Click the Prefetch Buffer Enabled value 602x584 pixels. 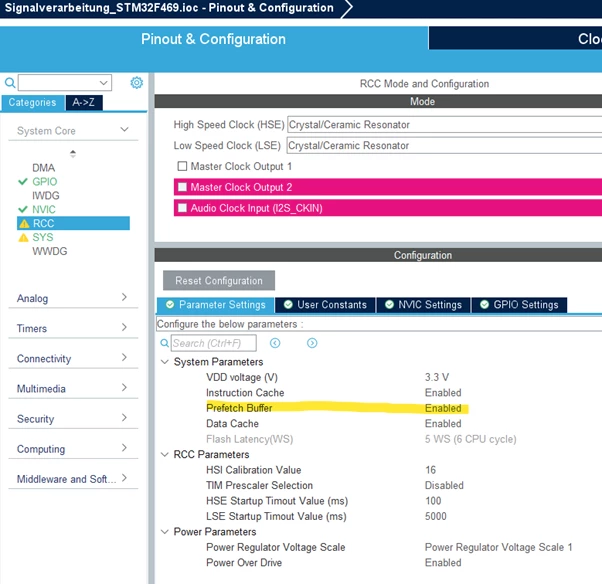pyautogui.click(x=443, y=408)
